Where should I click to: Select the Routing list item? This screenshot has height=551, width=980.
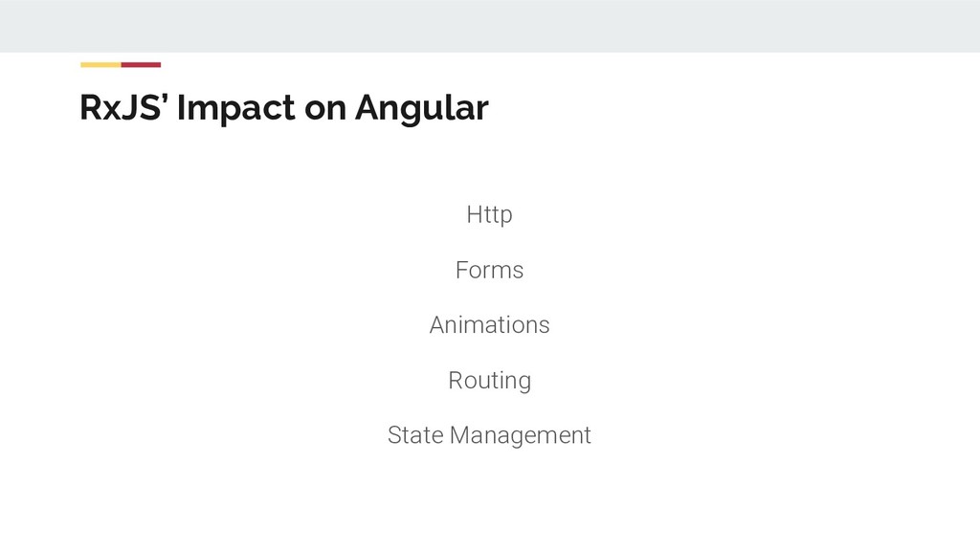point(489,381)
